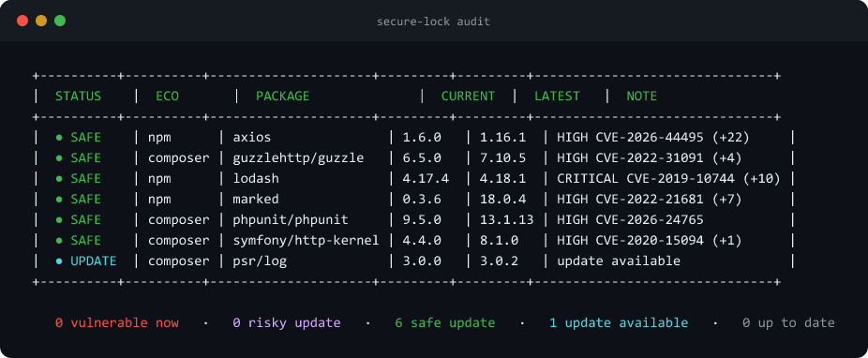Click the 'composer' ecosystem cell in the guzzlehttp/guzzle row
Screen dimensions: 868x358
click(x=179, y=158)
